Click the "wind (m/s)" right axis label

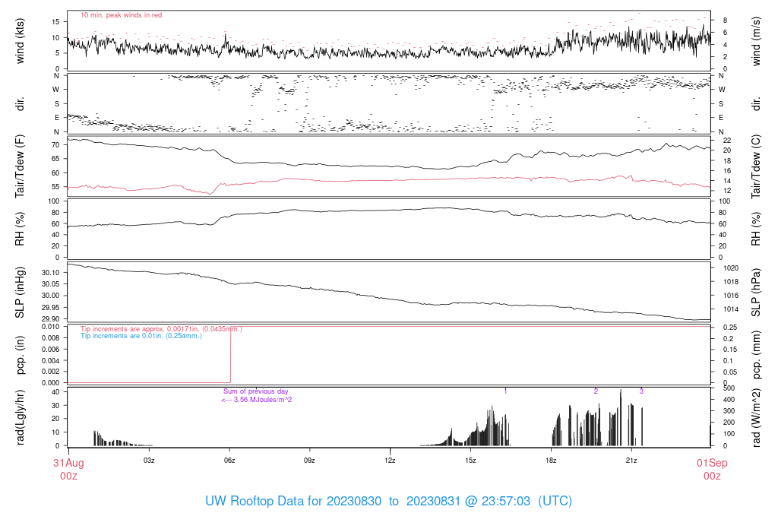756,40
